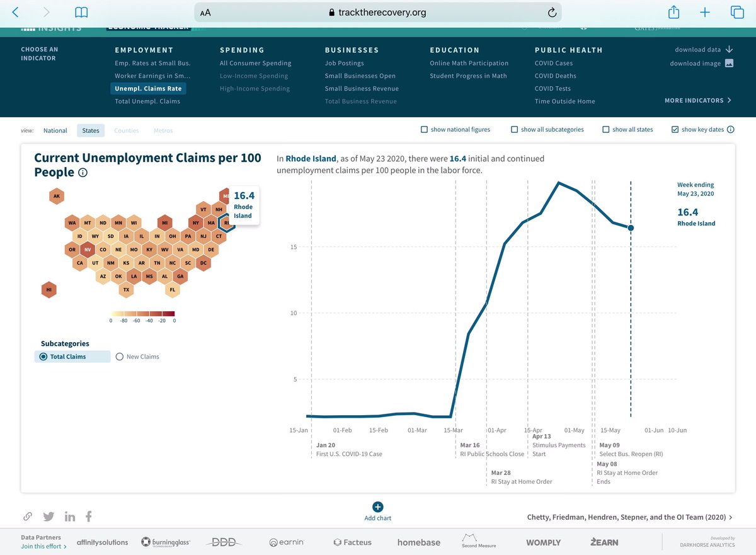Click the download data arrow icon

click(x=730, y=49)
